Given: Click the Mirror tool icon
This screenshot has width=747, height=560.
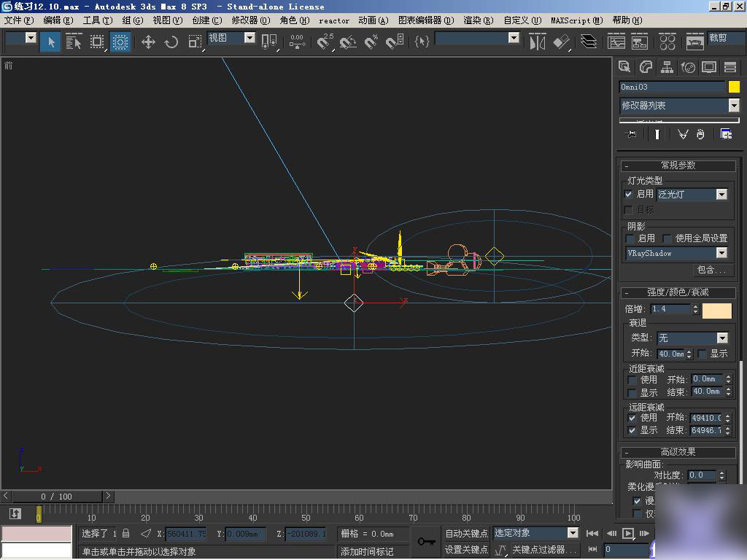Looking at the screenshot, I should tap(536, 42).
